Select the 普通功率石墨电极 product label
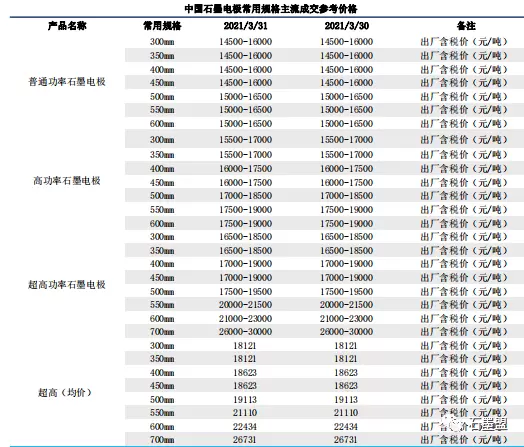 coord(67,82)
